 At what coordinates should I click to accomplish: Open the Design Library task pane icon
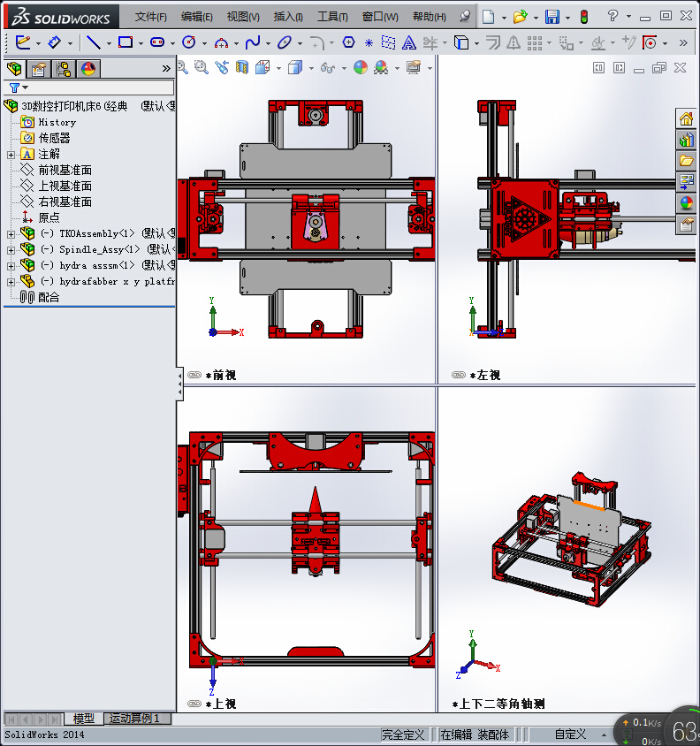(x=686, y=140)
